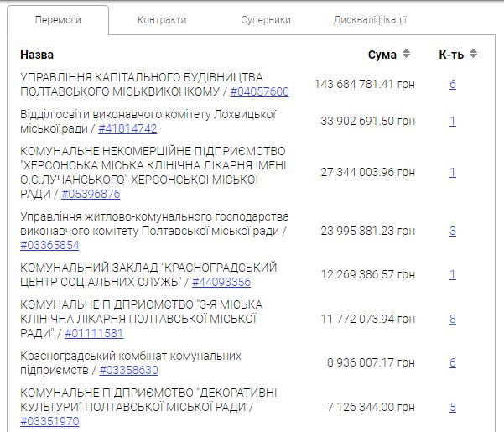Screen dimensions: 504x432
Task: Follow the #01111581 clinic link
Action: pyautogui.click(x=93, y=333)
